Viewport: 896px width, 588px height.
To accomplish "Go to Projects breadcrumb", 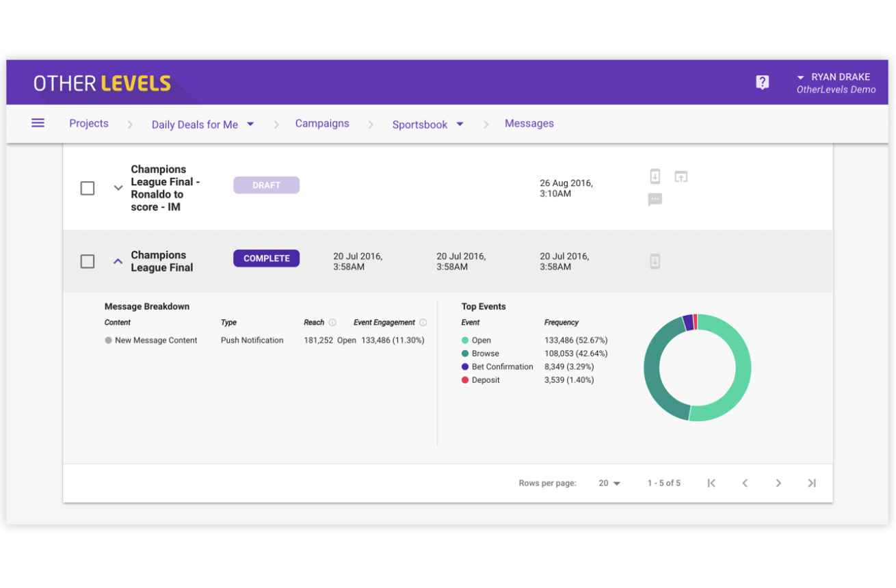I will click(89, 124).
